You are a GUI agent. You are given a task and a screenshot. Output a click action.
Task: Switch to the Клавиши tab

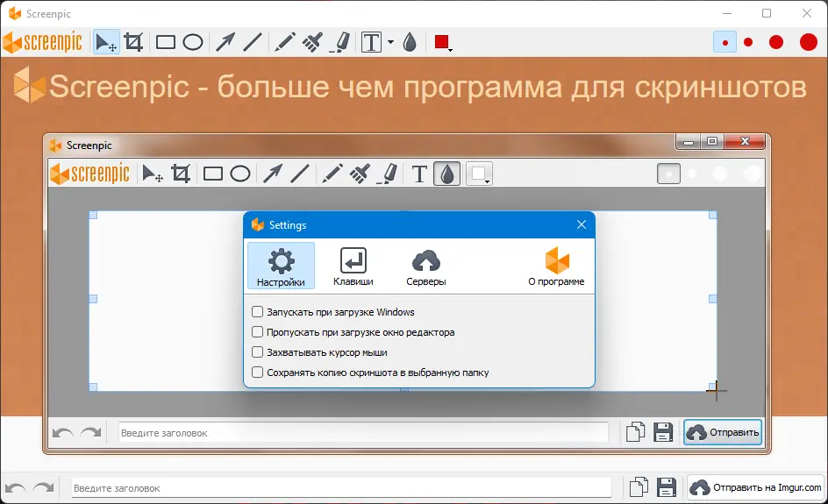pos(353,266)
